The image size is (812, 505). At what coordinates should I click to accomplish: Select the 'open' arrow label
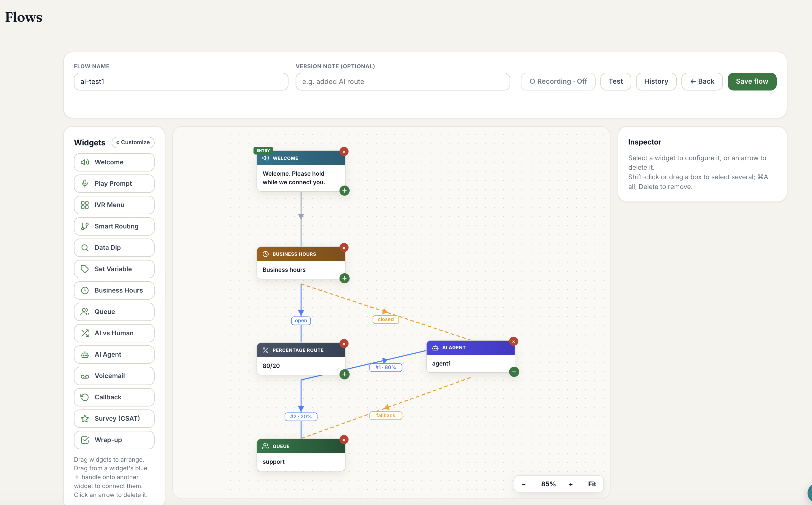tap(301, 321)
